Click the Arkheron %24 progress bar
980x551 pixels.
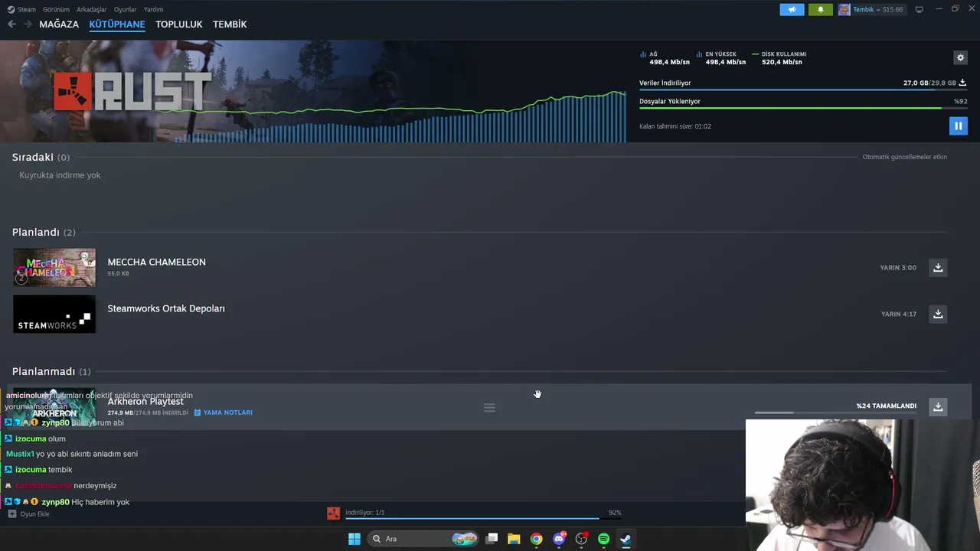point(835,413)
